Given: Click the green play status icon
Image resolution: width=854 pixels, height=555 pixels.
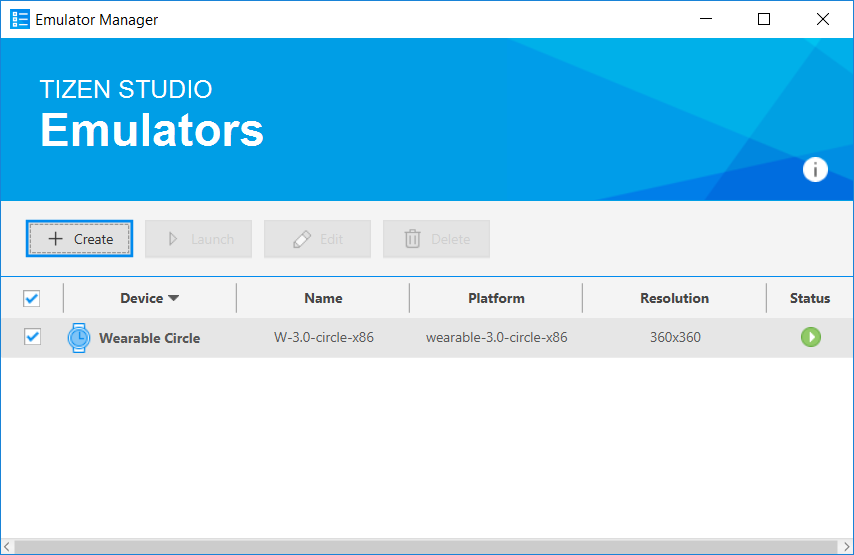Looking at the screenshot, I should pyautogui.click(x=810, y=337).
